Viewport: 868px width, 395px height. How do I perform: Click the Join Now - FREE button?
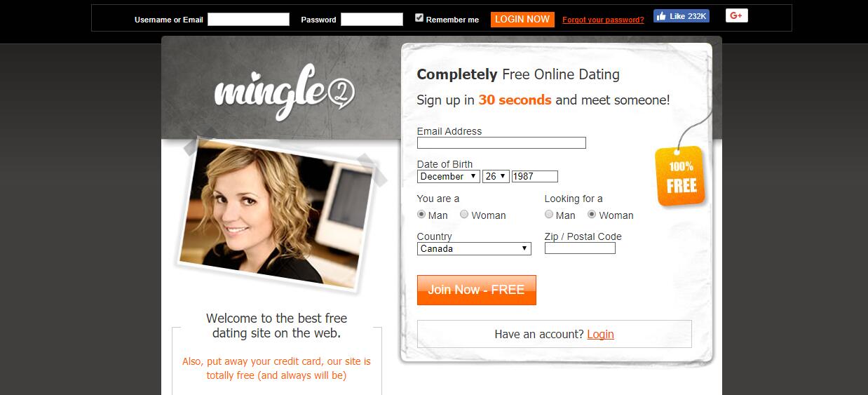(x=477, y=290)
